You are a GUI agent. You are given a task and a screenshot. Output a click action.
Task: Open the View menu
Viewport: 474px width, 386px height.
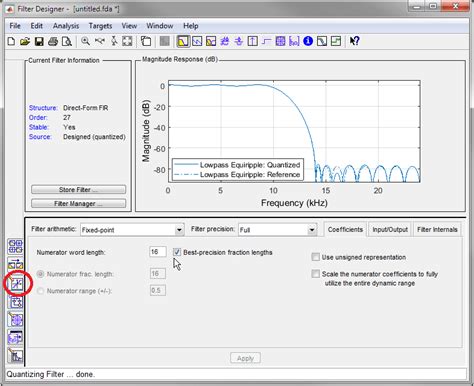click(129, 26)
